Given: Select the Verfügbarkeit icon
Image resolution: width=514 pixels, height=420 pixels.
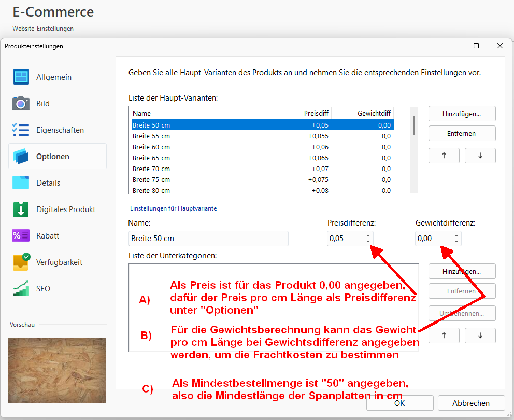Looking at the screenshot, I should click(21, 262).
